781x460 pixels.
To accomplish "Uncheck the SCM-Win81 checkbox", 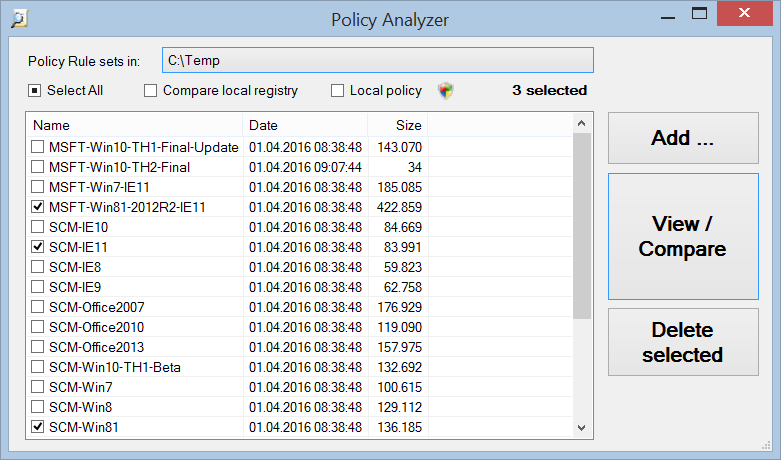I will 37,427.
